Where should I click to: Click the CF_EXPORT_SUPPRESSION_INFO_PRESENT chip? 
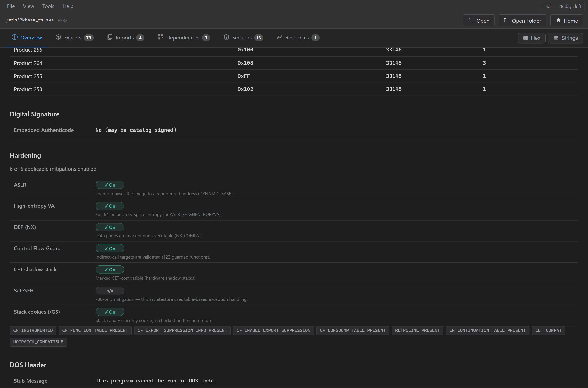(182, 331)
